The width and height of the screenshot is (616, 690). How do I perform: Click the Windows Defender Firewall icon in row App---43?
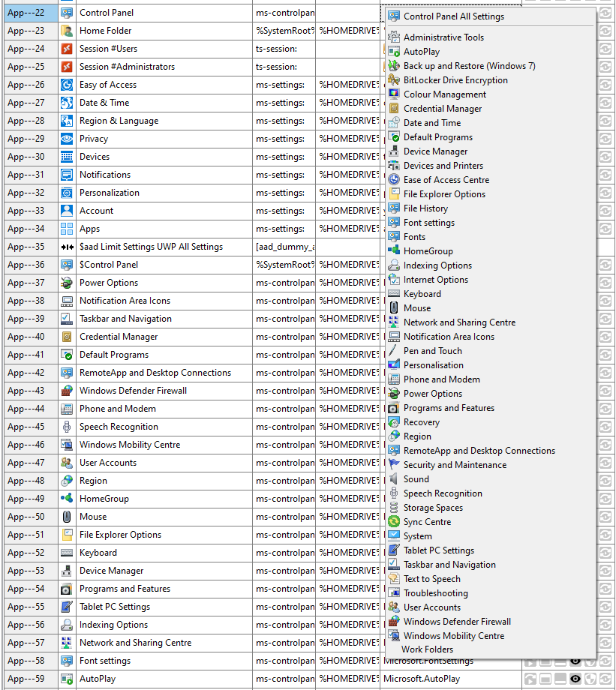click(67, 391)
